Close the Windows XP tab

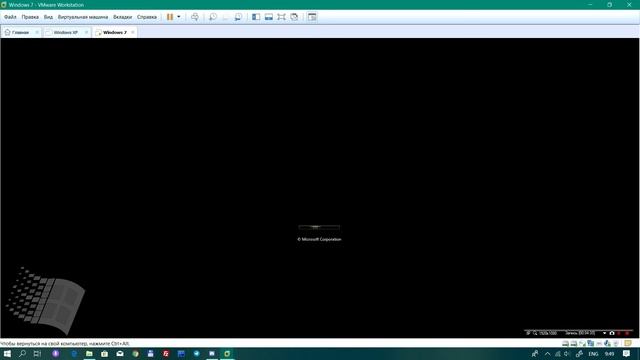coord(86,32)
